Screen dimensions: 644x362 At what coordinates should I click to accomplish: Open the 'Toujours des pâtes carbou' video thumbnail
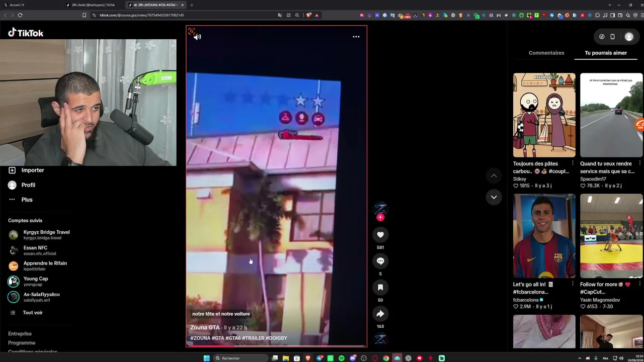(544, 115)
